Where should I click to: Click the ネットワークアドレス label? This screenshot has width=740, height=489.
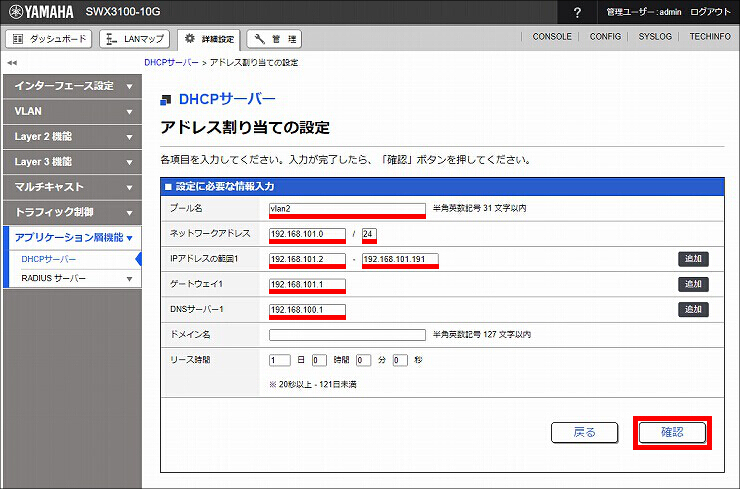pos(210,233)
